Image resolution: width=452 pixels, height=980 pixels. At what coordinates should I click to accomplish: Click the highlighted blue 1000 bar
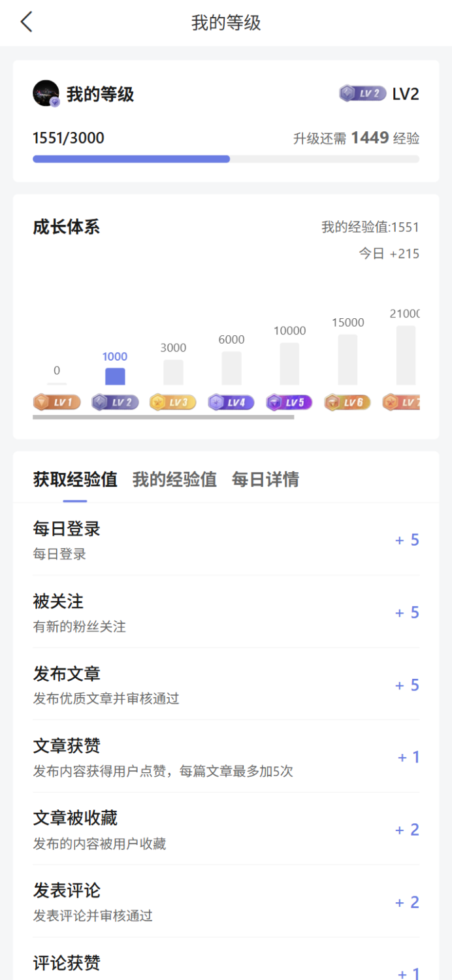tap(115, 376)
